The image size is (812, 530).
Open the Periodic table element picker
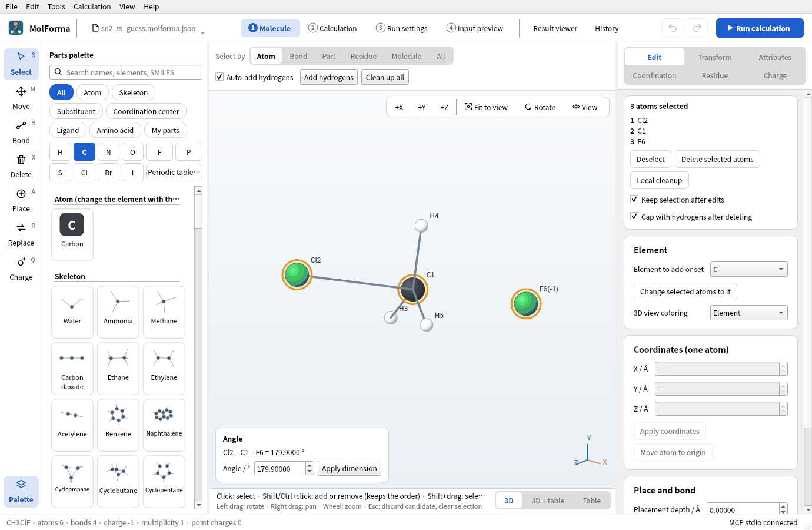[x=174, y=173]
